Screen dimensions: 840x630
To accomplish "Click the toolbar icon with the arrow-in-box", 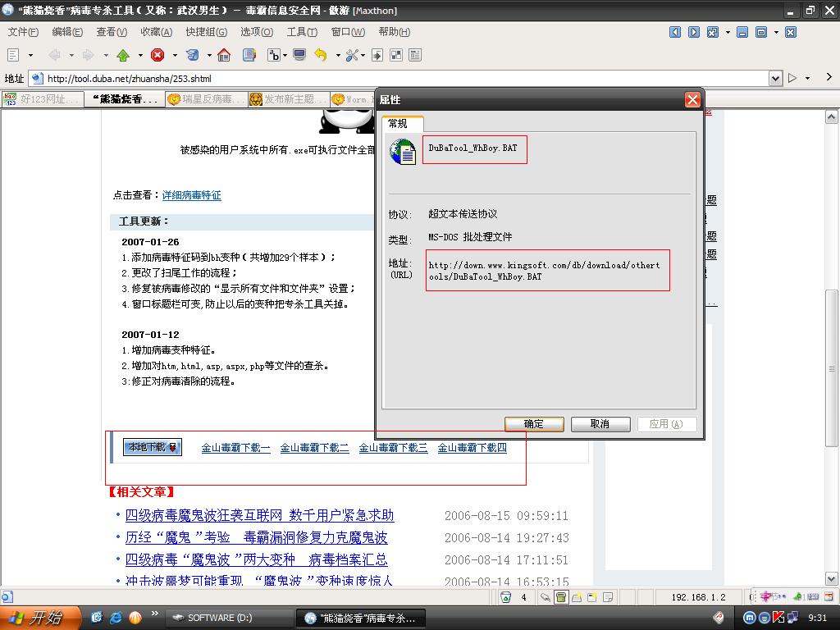I will click(x=377, y=55).
